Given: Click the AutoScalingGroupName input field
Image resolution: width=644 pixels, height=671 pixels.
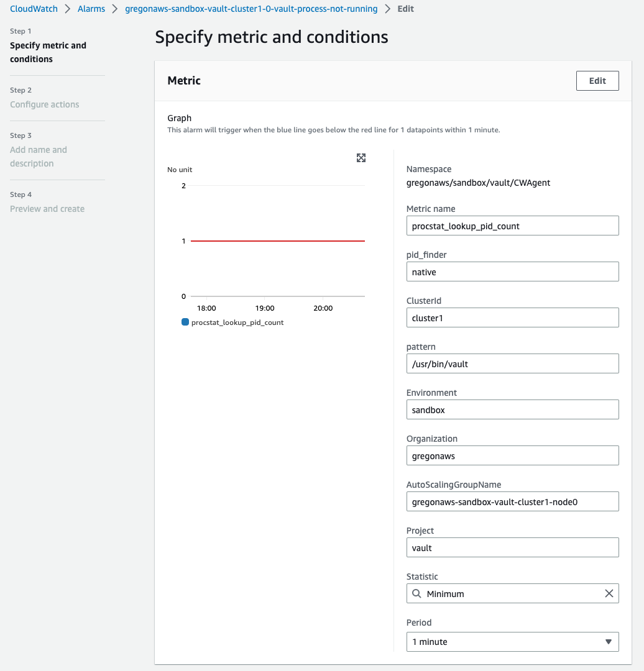Looking at the screenshot, I should (512, 502).
